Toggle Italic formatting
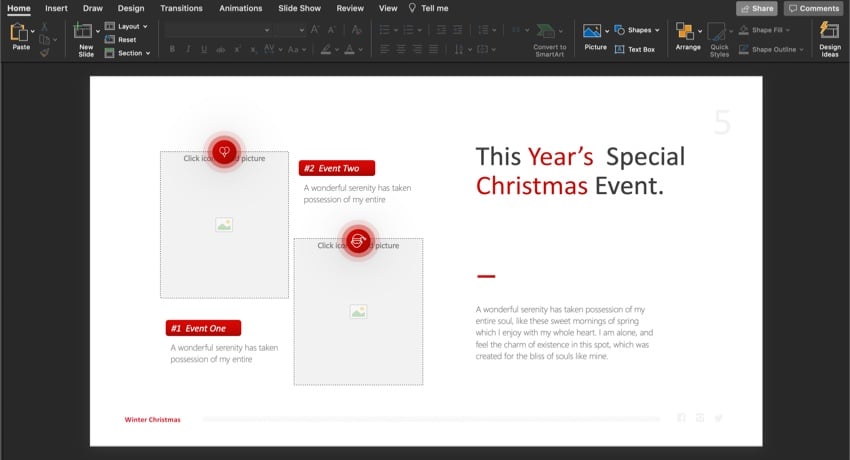Screen dimensions: 850x460 pos(189,48)
